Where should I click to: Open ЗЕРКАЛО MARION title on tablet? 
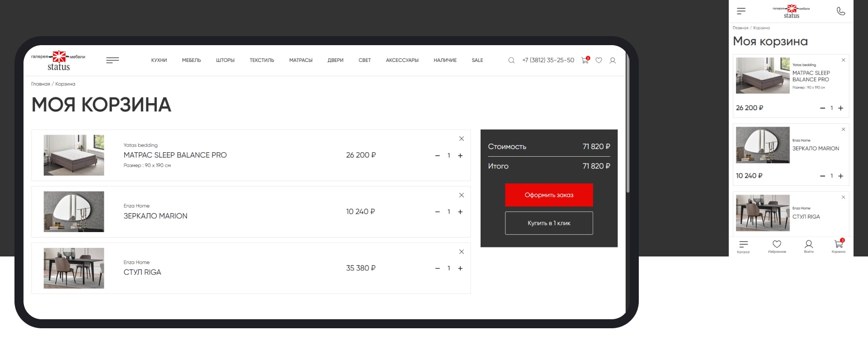(155, 216)
